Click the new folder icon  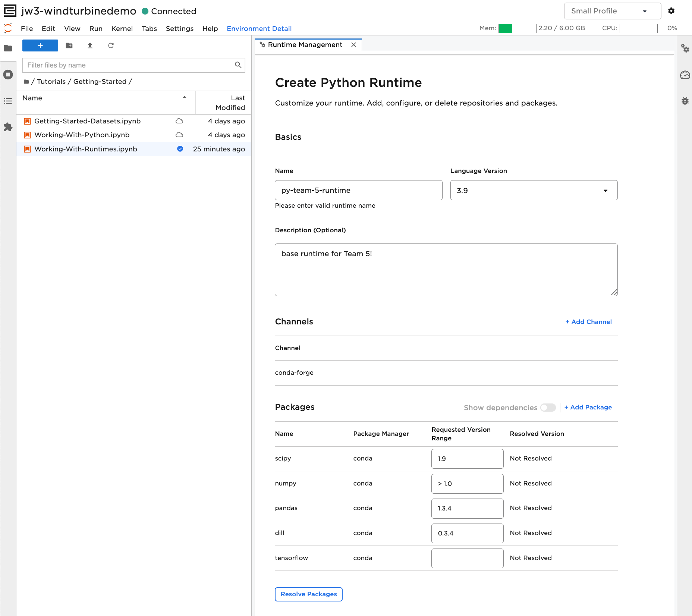point(69,45)
